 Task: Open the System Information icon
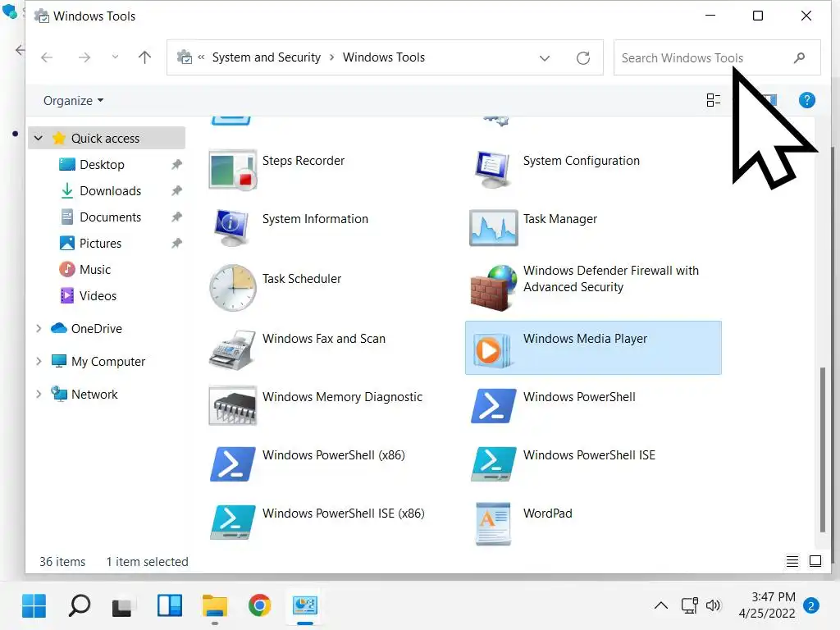[x=231, y=228]
